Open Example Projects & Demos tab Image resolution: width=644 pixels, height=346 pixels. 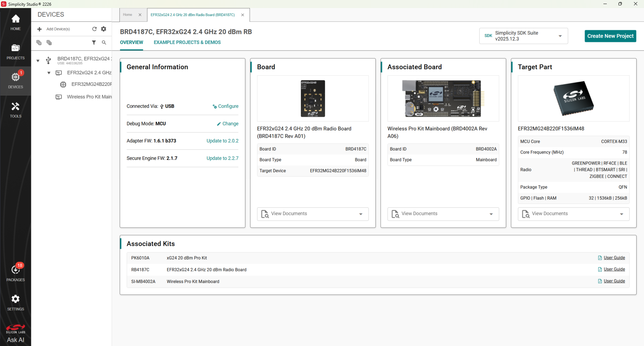coord(187,43)
